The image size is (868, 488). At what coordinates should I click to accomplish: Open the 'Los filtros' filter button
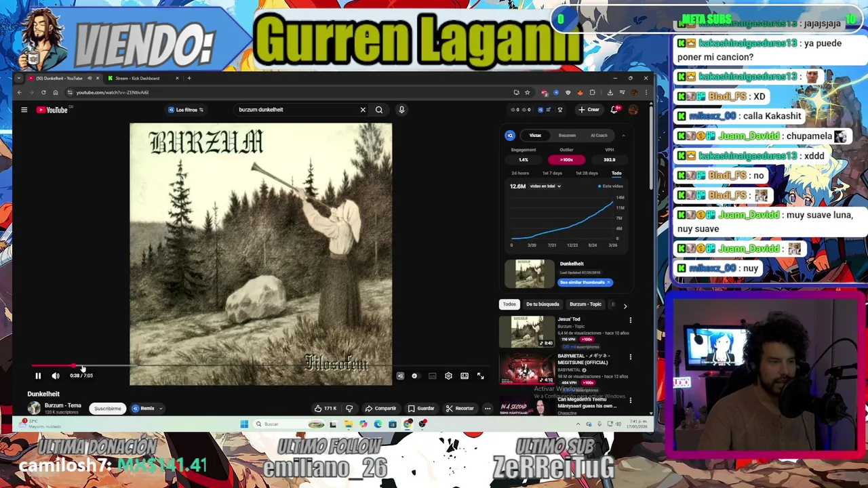click(x=186, y=110)
